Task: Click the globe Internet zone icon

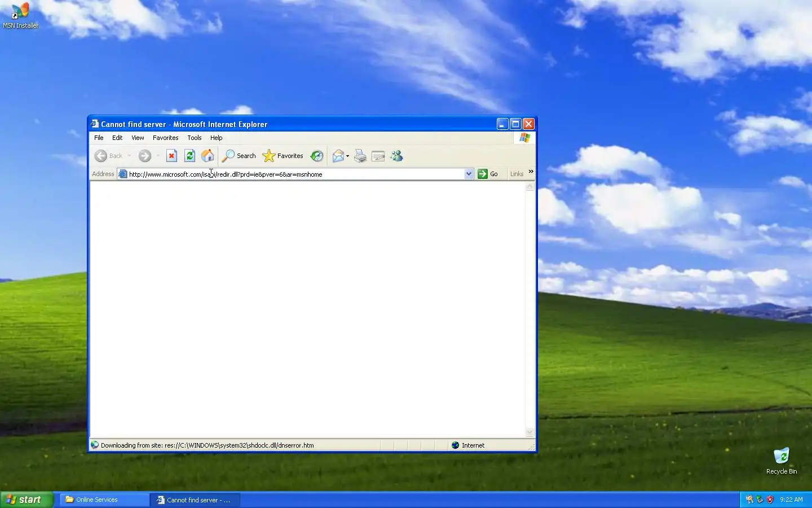Action: (x=456, y=445)
